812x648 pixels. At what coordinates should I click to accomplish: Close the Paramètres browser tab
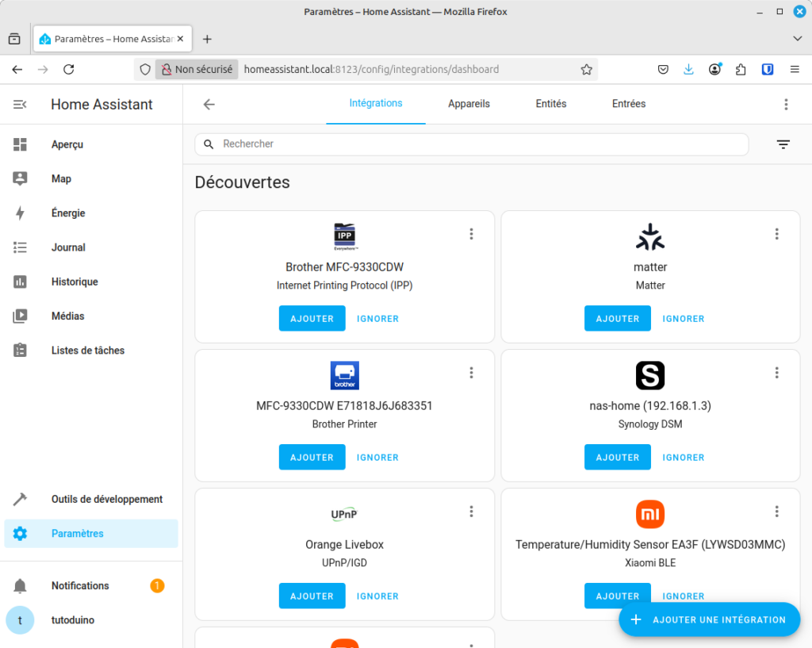180,39
